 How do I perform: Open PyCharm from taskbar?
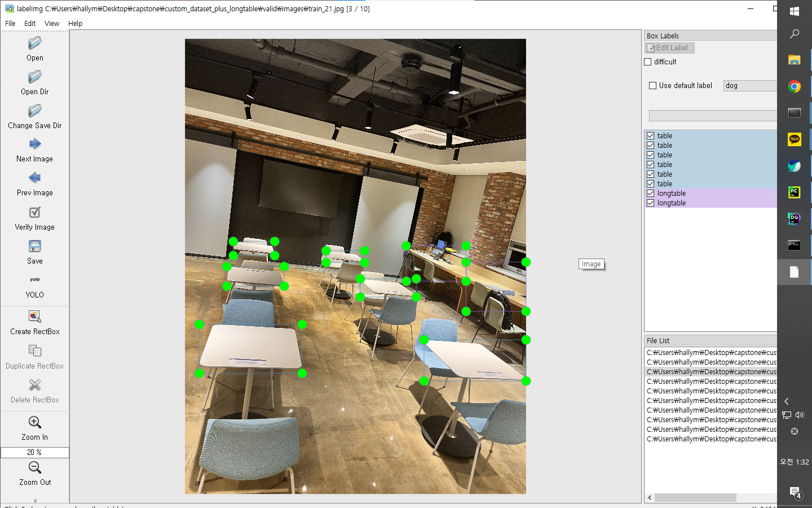795,192
